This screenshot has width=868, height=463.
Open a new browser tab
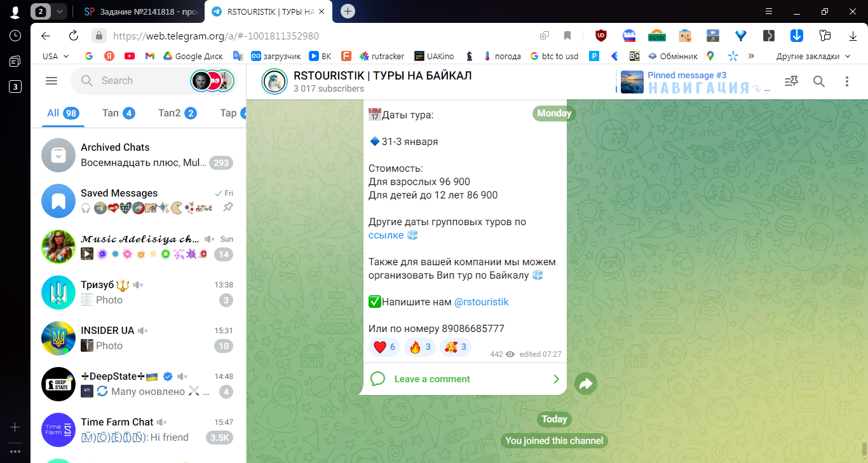coord(348,11)
